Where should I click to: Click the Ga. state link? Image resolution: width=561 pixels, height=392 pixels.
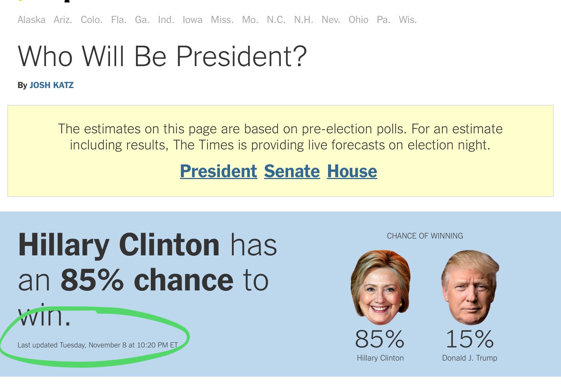pos(142,20)
